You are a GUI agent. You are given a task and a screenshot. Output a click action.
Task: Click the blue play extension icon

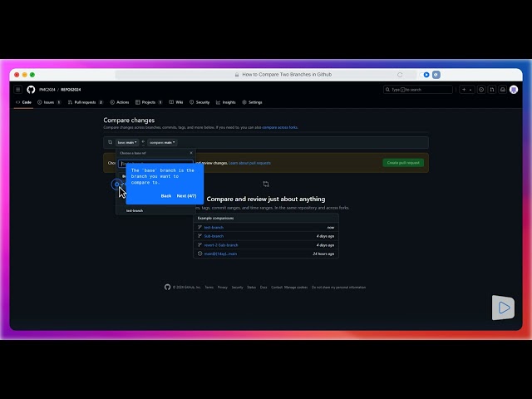tap(426, 75)
